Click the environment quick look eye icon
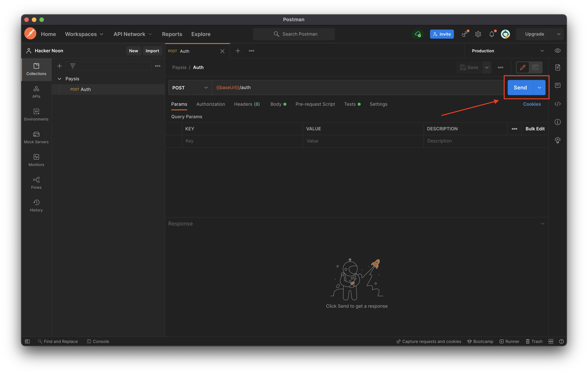The width and height of the screenshot is (588, 374). point(558,51)
